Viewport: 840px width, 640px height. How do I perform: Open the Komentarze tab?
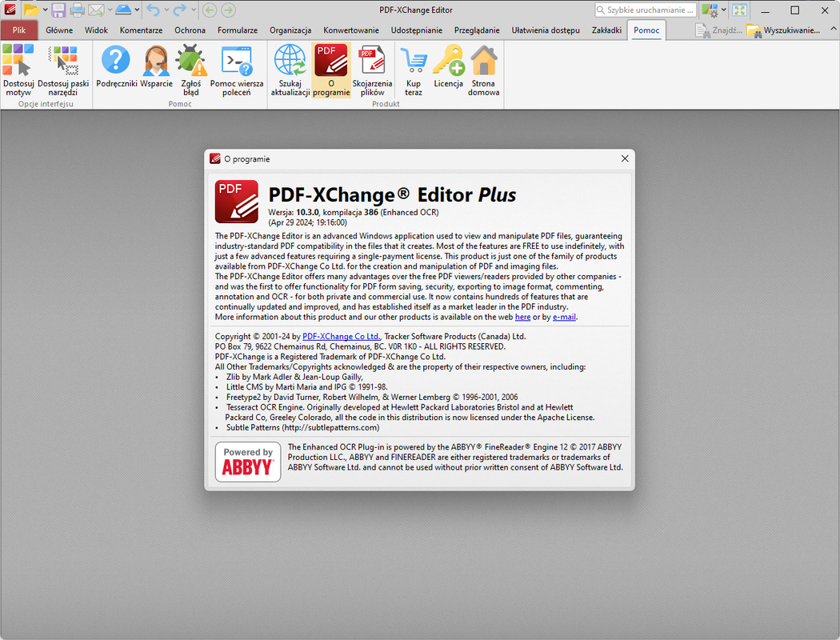141,30
